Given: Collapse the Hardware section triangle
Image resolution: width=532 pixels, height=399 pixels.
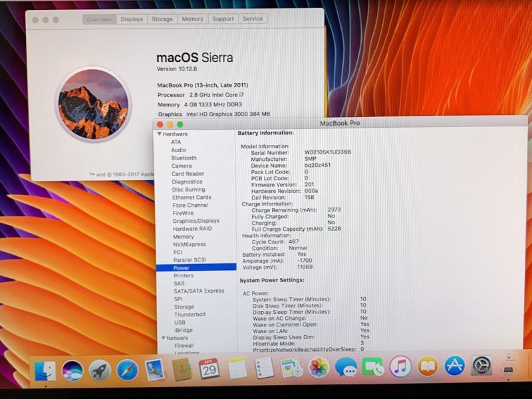Looking at the screenshot, I should [x=159, y=134].
